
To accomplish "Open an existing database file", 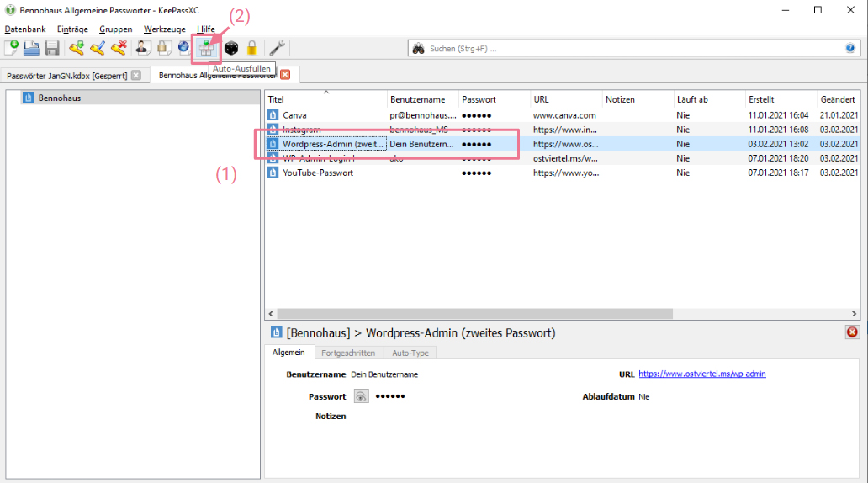I will 32,48.
